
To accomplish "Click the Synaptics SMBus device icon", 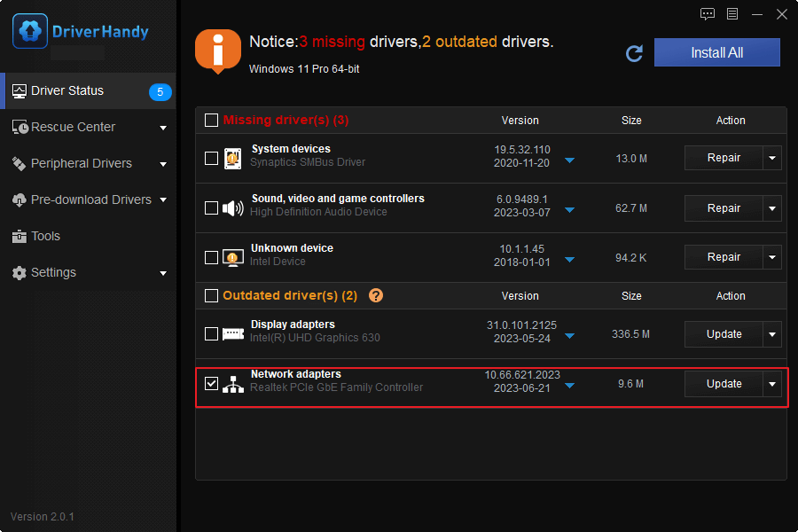I will click(233, 159).
